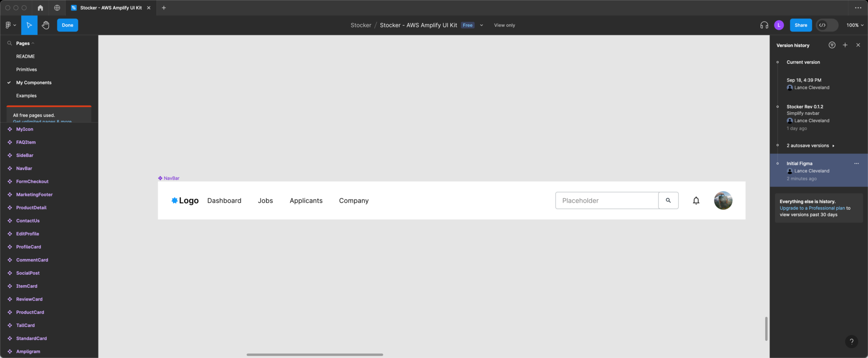Click the search icon in NavBar
This screenshot has width=868, height=358.
pos(668,200)
